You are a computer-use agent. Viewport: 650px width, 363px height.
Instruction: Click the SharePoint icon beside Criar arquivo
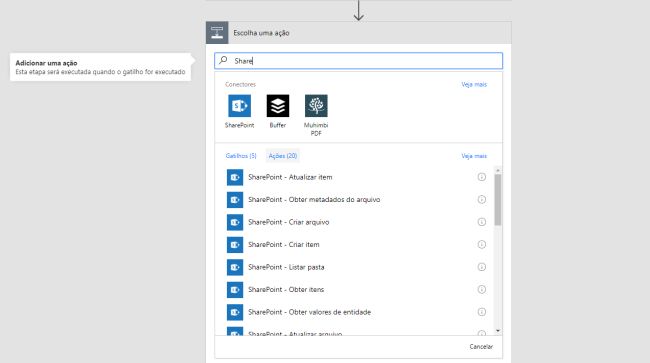(235, 222)
